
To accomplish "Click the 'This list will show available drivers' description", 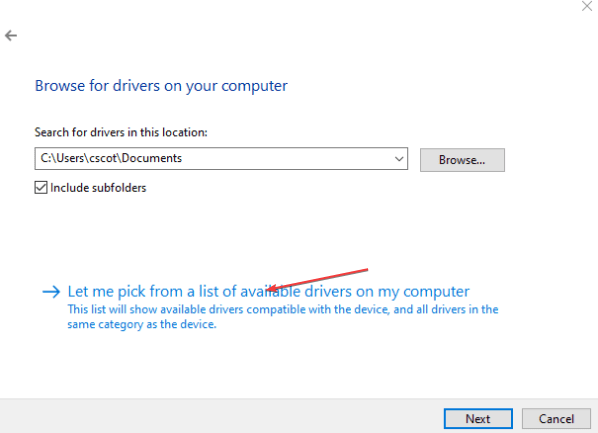I will click(283, 309).
